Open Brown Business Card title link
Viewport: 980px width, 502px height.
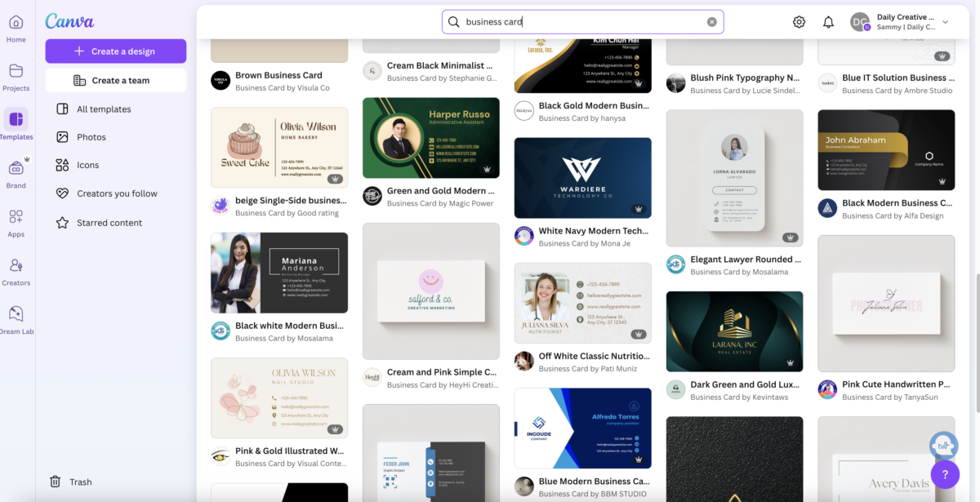(278, 75)
